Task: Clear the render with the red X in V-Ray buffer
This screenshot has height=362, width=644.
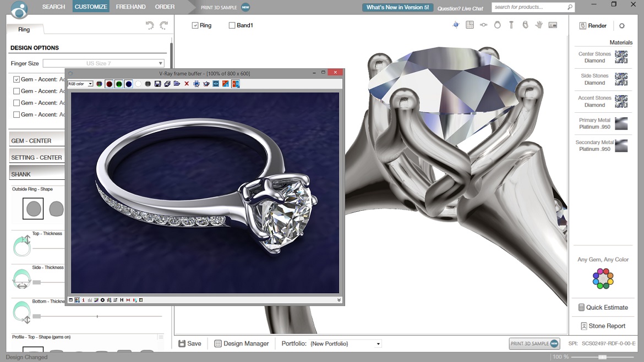Action: 186,84
